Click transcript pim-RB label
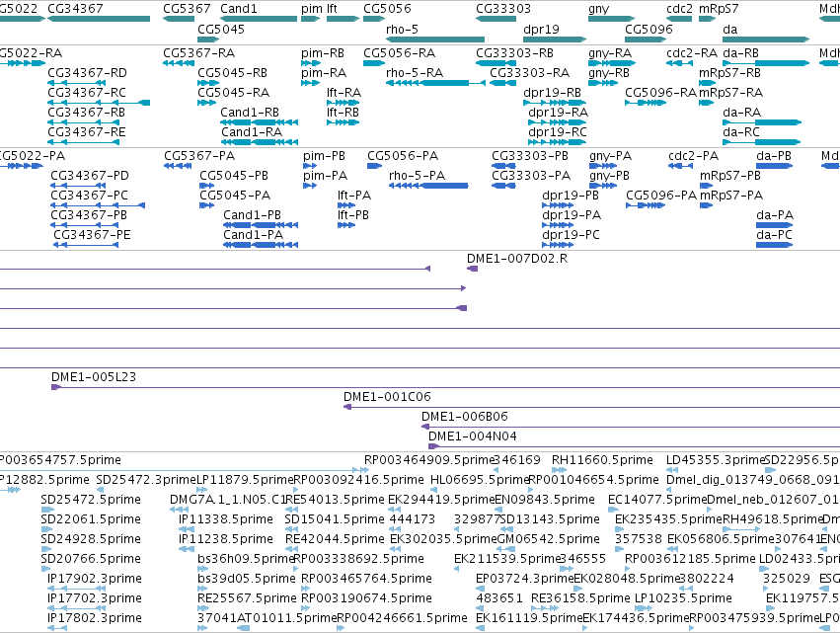 click(323, 52)
